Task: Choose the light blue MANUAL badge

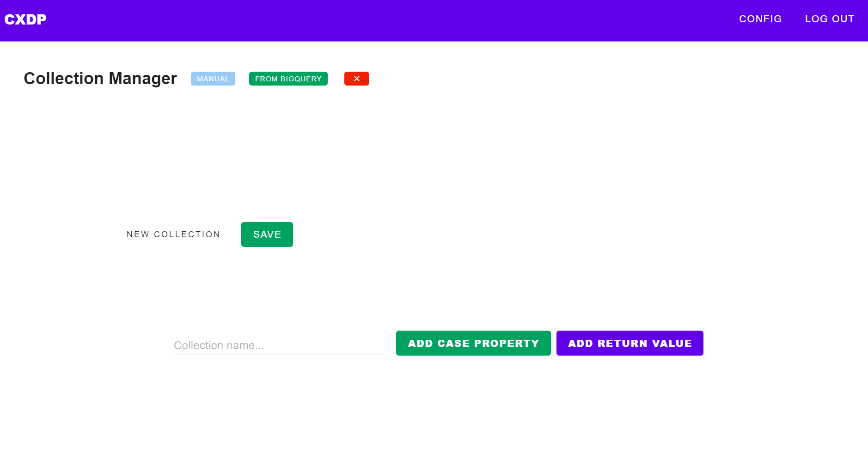Action: point(213,79)
